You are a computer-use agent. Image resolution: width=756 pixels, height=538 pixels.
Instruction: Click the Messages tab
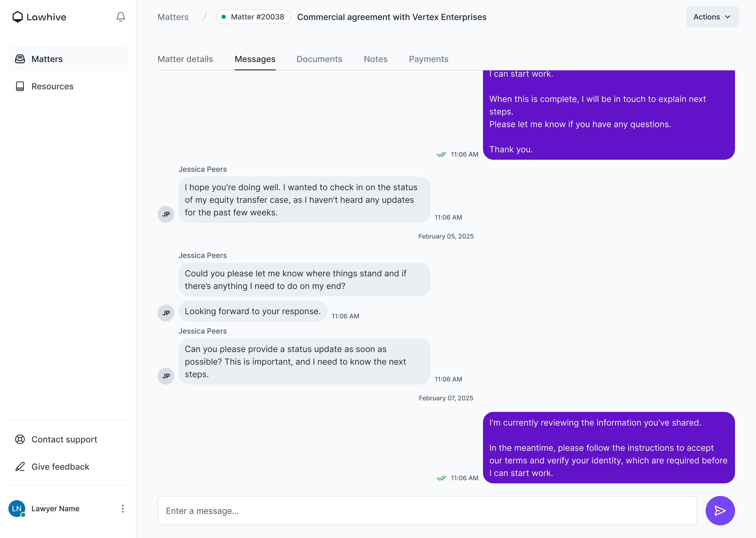(255, 59)
